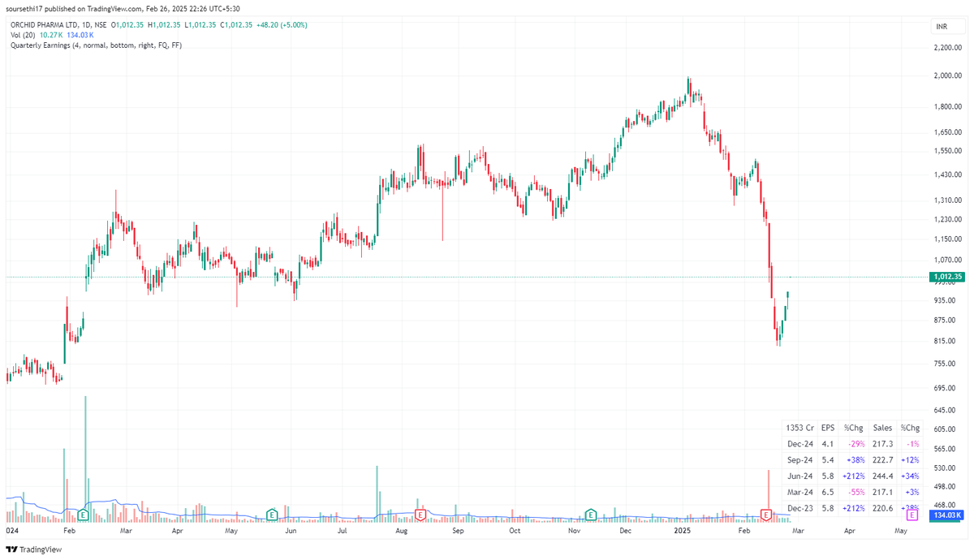Click the red earnings E marker in August

pyautogui.click(x=420, y=515)
